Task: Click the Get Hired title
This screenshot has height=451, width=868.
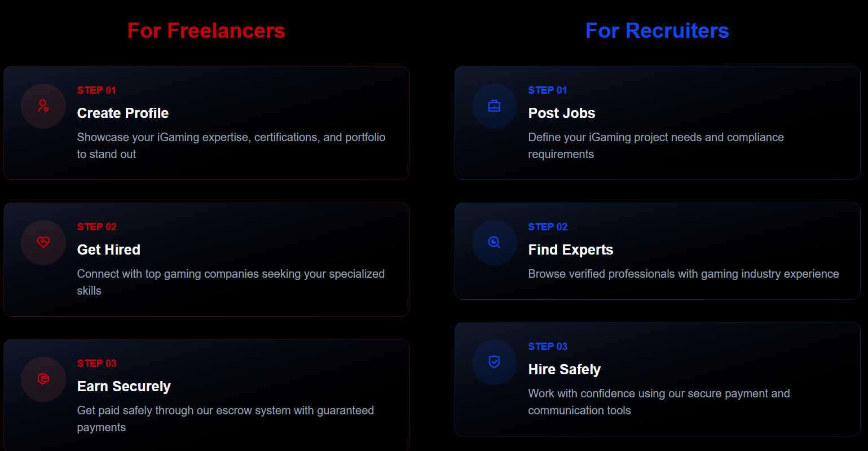Action: pos(108,250)
